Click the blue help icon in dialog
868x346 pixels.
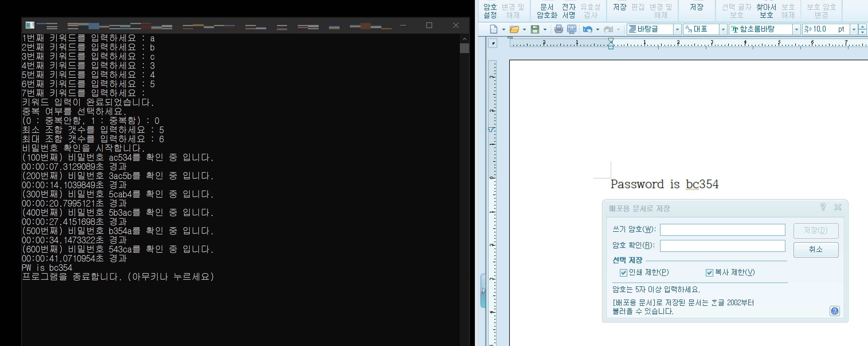click(834, 311)
